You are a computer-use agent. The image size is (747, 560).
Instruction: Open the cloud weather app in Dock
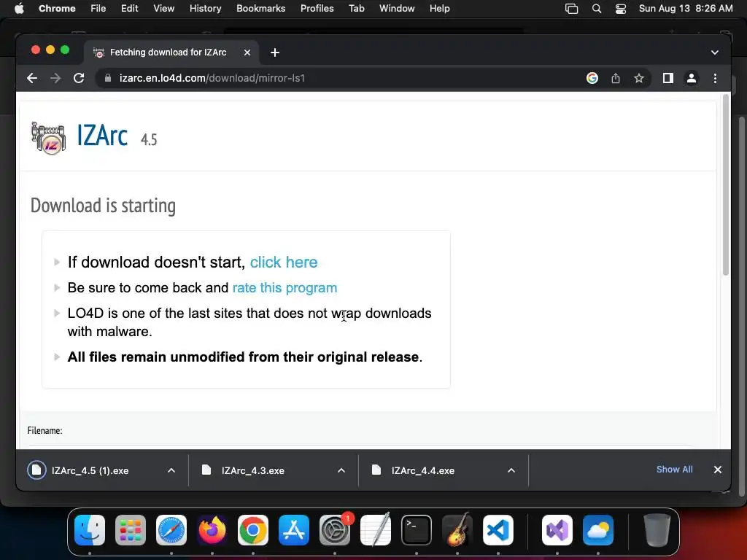[x=598, y=530]
